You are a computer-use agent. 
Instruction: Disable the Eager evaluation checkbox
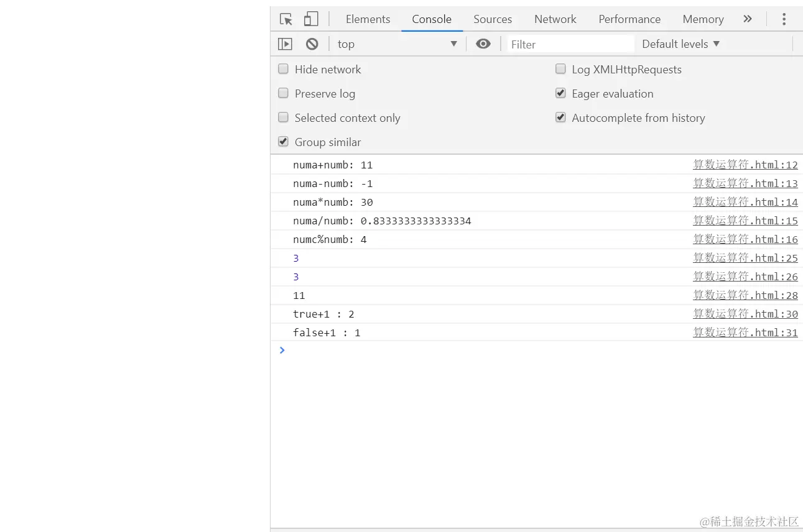[560, 93]
